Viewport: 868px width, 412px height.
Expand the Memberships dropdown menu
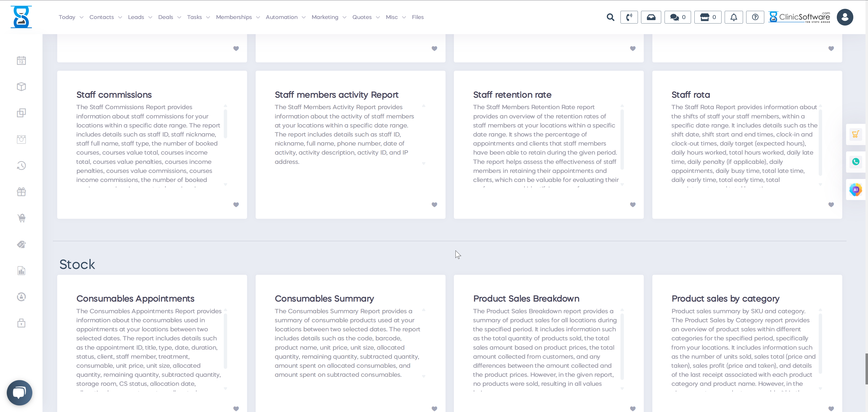[x=238, y=17]
